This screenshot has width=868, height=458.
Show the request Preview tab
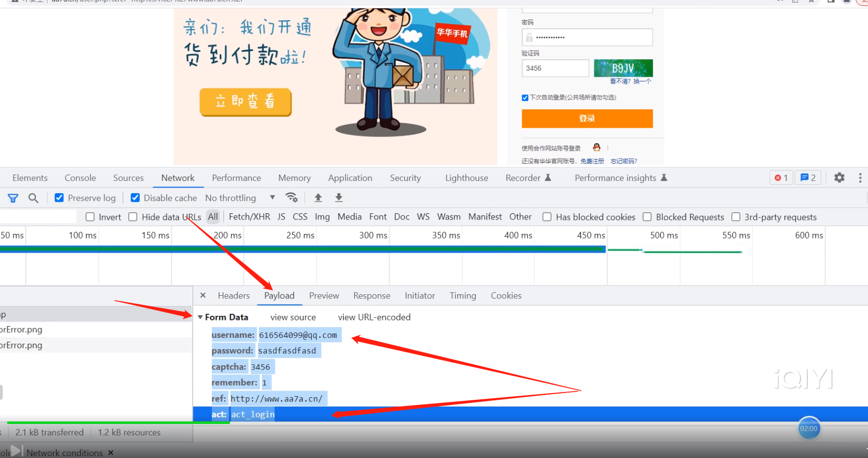click(324, 296)
